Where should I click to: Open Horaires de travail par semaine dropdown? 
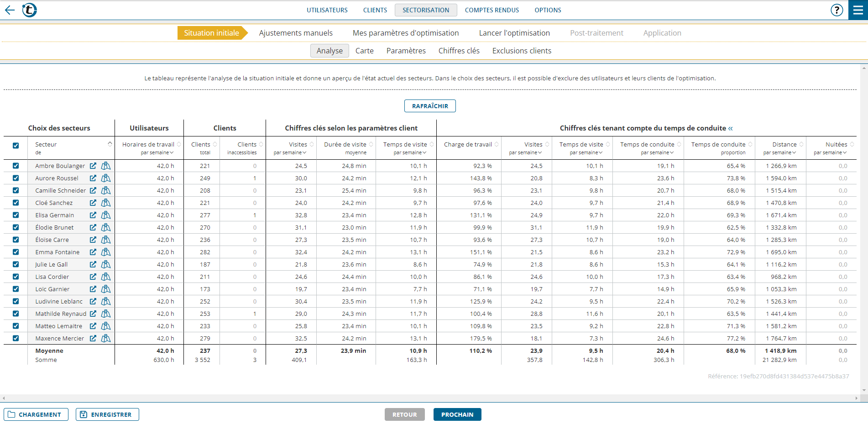pyautogui.click(x=157, y=152)
